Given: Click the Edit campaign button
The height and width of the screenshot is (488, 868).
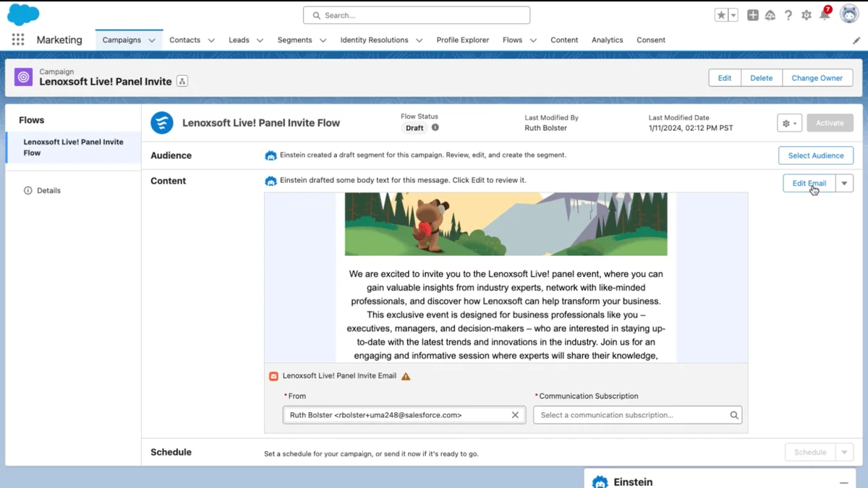Looking at the screenshot, I should (725, 78).
